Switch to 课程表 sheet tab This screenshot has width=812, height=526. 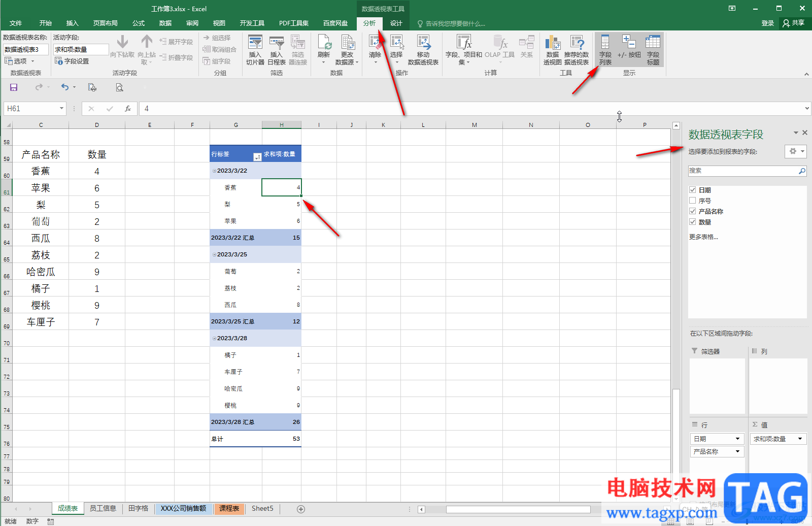point(229,508)
